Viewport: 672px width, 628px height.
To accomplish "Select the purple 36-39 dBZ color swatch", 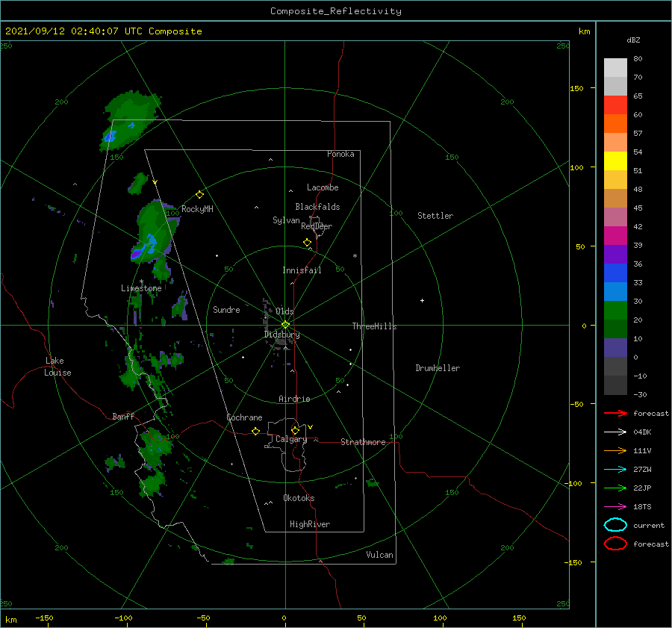I will pos(615,254).
